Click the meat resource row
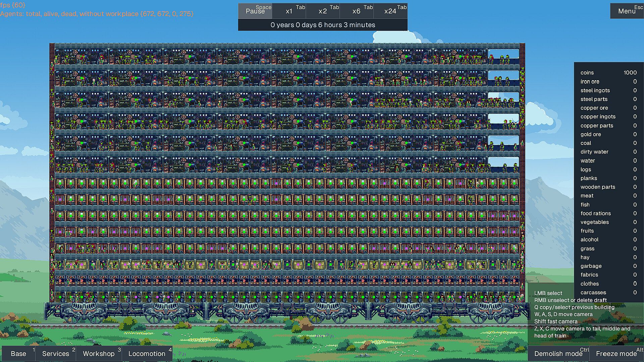This screenshot has height=362, width=644. 608,196
